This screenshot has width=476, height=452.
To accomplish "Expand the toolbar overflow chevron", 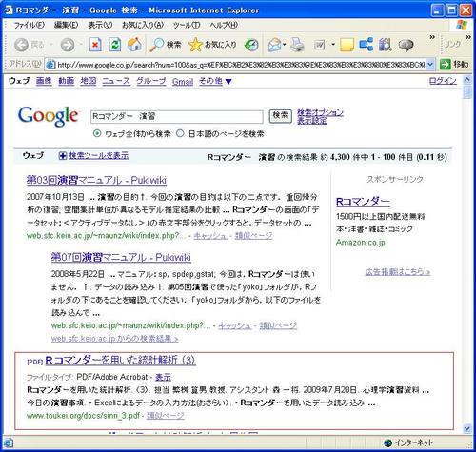I will click(432, 37).
